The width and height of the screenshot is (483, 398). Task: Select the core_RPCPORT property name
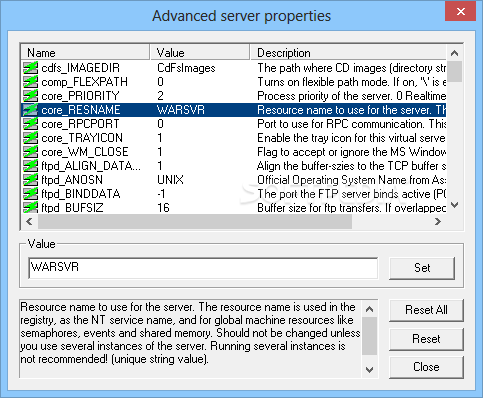coord(80,124)
